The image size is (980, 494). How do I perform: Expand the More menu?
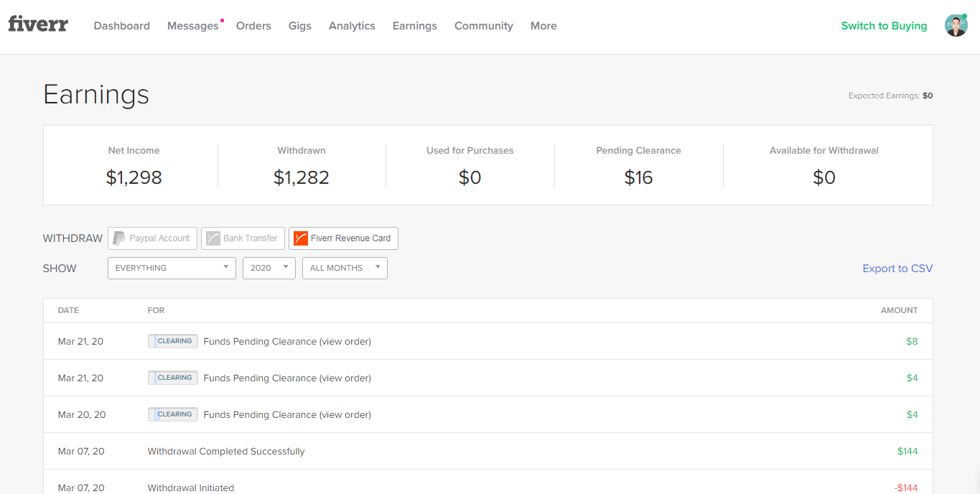(543, 26)
